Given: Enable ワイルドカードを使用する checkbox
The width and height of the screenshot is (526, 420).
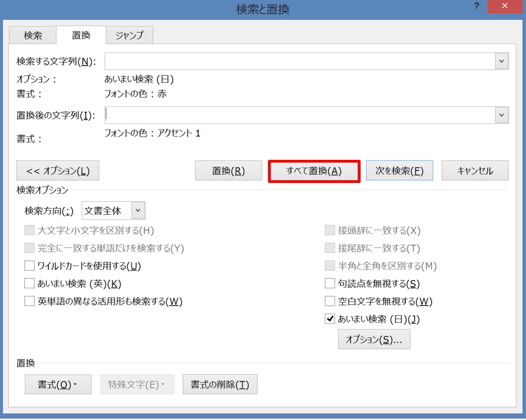Looking at the screenshot, I should click(x=30, y=266).
